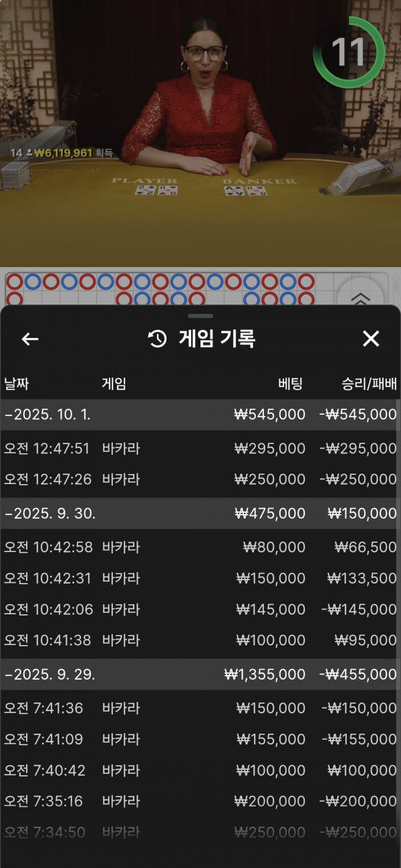Tap the player count person icon
The image size is (401, 868).
29,153
